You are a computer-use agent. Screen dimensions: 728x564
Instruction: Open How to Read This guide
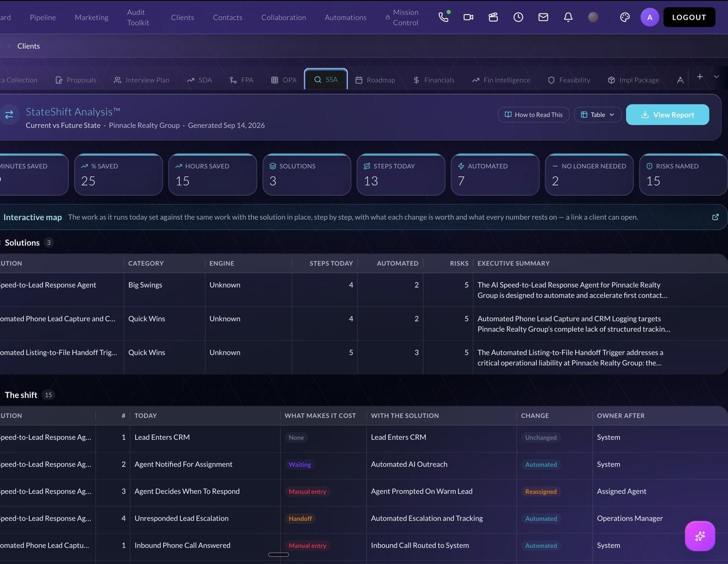533,114
